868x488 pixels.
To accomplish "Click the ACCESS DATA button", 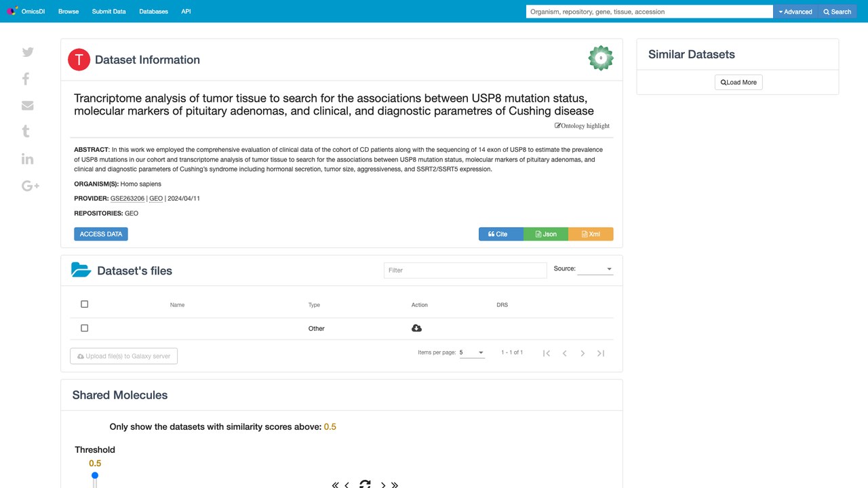I will tap(101, 234).
